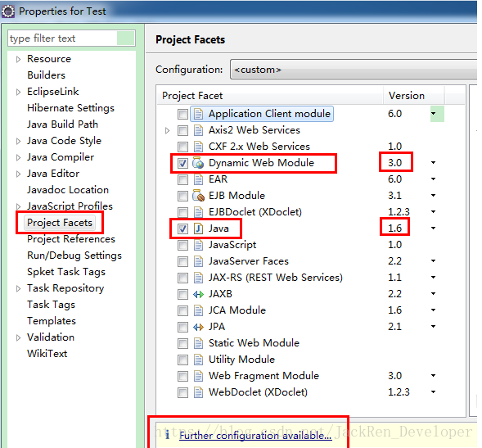Viewport: 482px width, 448px height.
Task: Click the Utility Module document icon
Action: [198, 360]
